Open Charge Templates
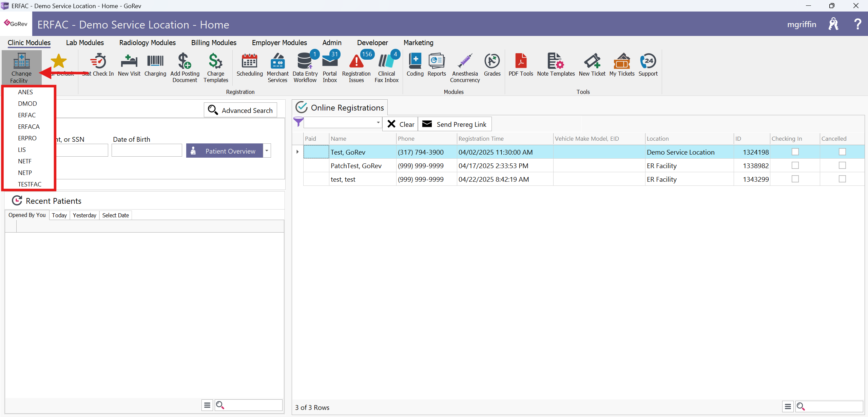 (x=216, y=67)
